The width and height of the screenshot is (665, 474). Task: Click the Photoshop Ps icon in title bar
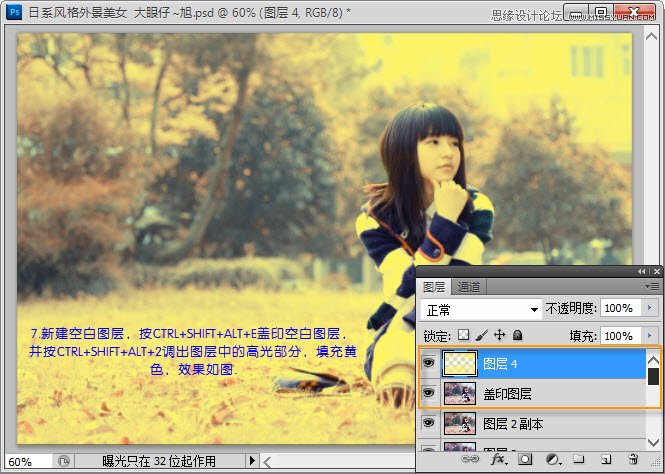14,11
